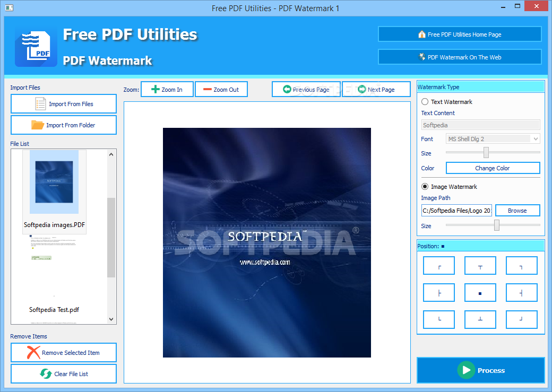Image resolution: width=552 pixels, height=392 pixels.
Task: Open Free PDF Utilities Home Page
Action: pos(460,34)
